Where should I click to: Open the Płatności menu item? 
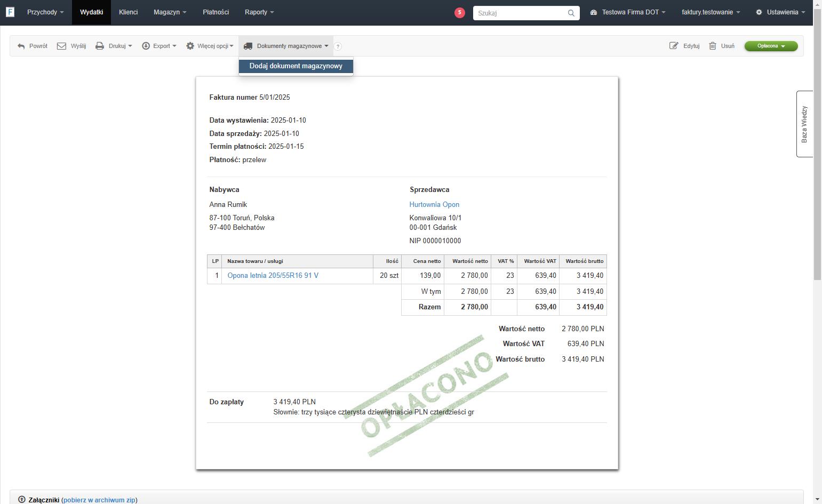[216, 12]
